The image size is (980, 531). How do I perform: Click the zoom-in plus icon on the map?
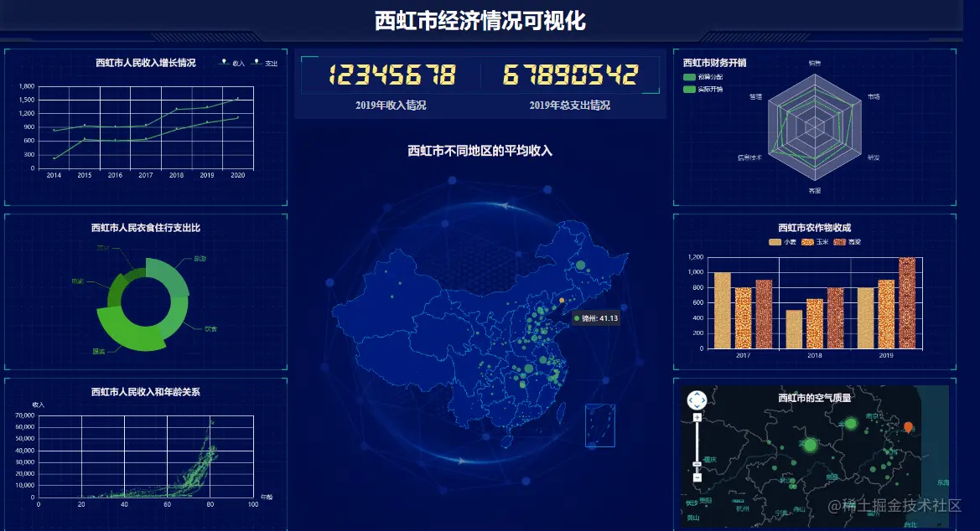[x=696, y=416]
